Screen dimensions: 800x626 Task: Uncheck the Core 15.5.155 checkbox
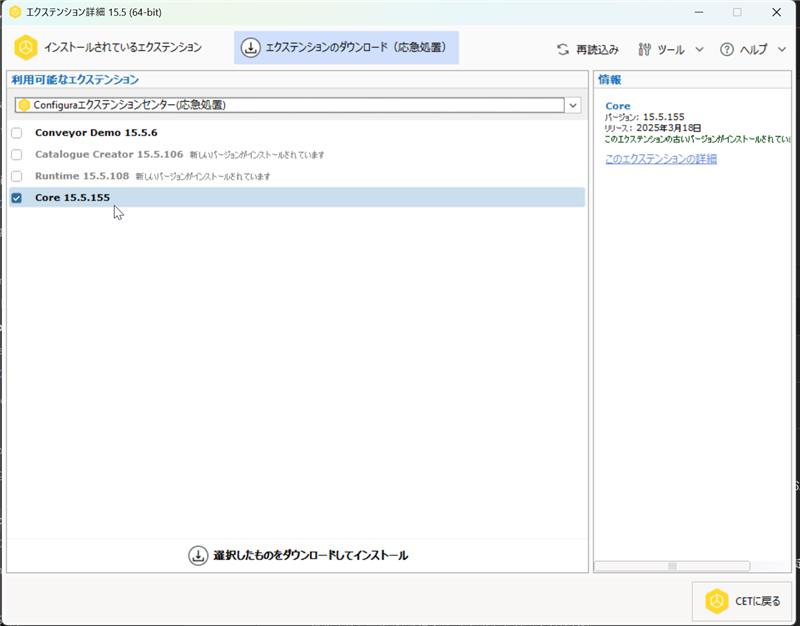point(17,198)
